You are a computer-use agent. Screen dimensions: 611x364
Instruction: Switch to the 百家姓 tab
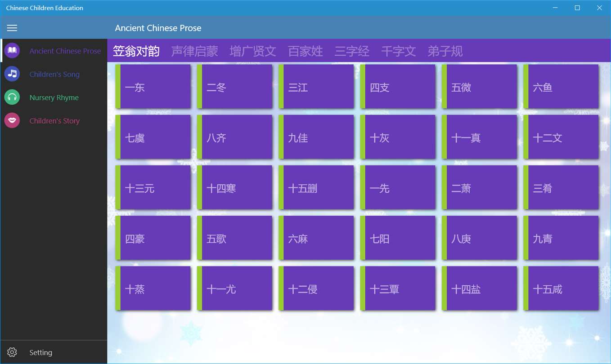305,51
